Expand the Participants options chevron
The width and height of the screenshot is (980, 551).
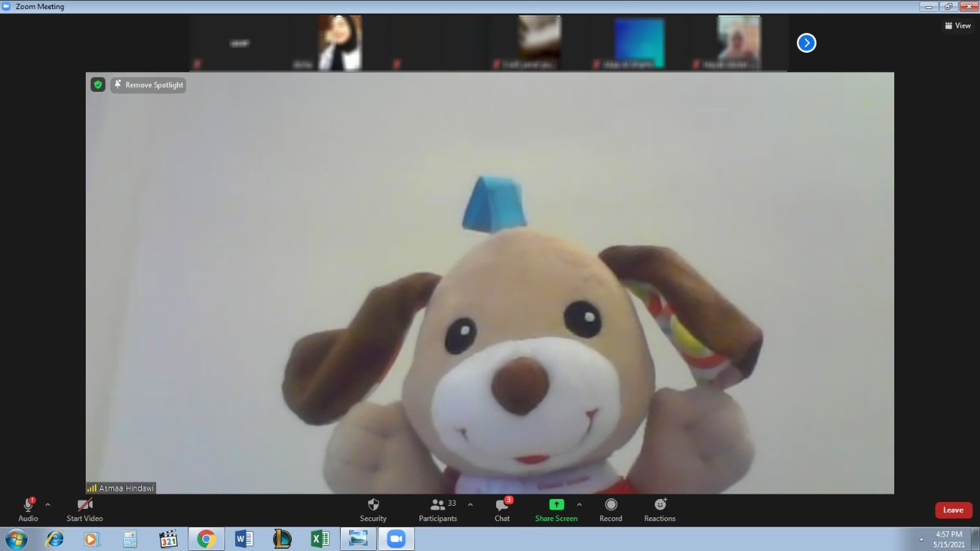pos(470,504)
